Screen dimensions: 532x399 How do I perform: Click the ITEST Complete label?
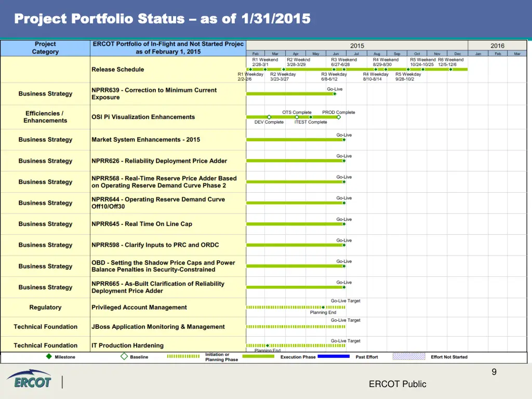coord(311,122)
